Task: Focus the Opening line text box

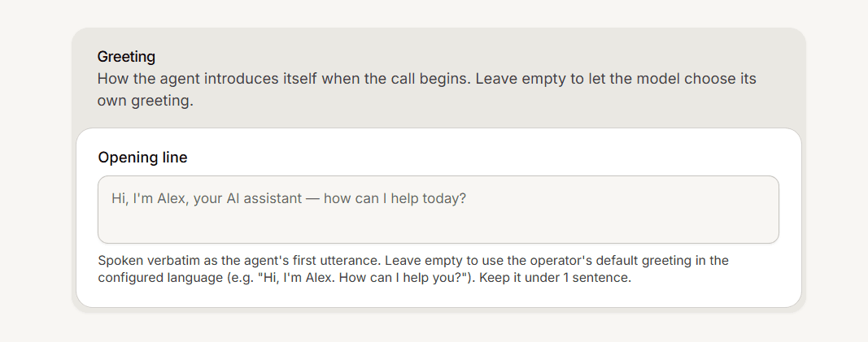Action: point(438,210)
